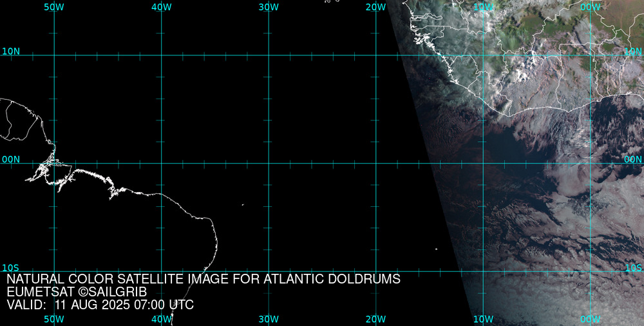Click the Fernando de Noronha island mark near 32W
The width and height of the screenshot is (644, 326).
tap(243, 204)
